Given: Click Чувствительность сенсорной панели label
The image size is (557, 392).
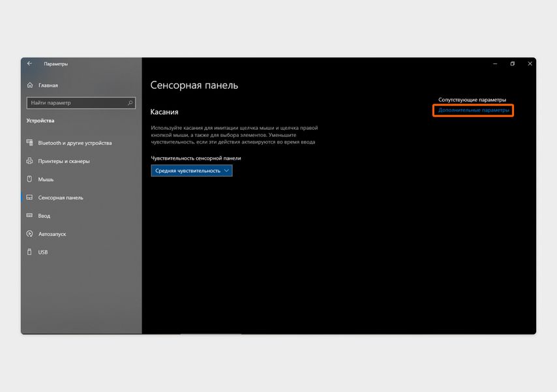Looking at the screenshot, I should point(196,158).
